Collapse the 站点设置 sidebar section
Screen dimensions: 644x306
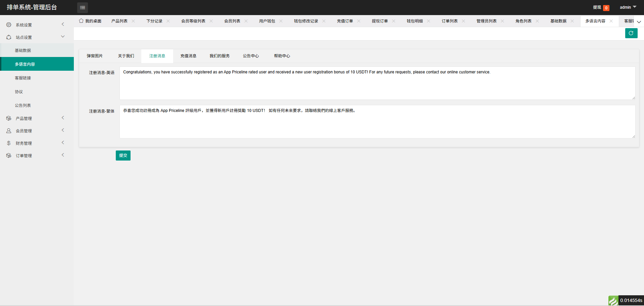tap(63, 37)
